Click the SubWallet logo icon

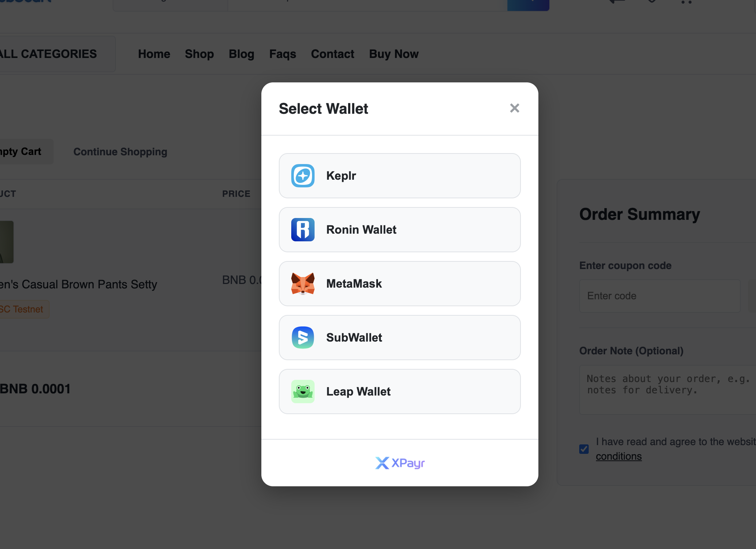pos(303,338)
